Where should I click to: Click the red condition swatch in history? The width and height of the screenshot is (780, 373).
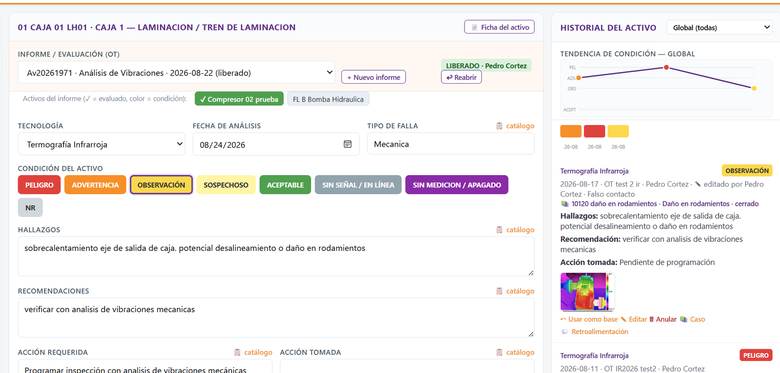pyautogui.click(x=594, y=131)
